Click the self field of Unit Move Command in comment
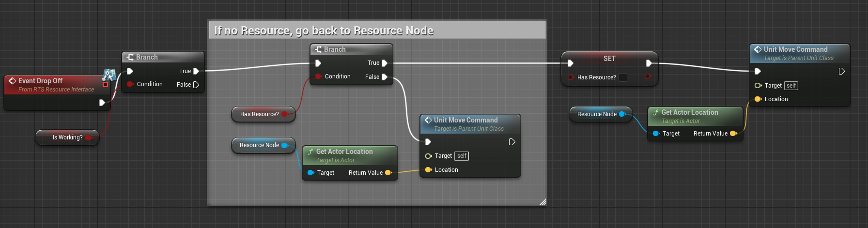 click(462, 156)
